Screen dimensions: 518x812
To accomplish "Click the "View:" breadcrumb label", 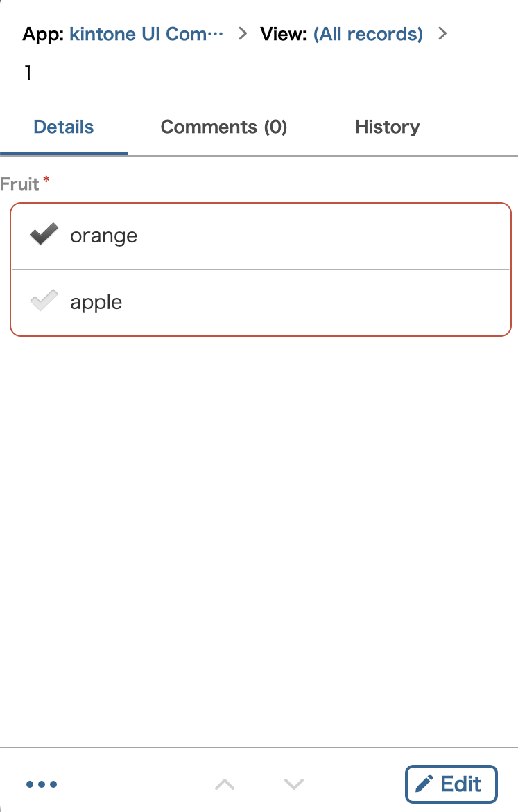I will pyautogui.click(x=284, y=34).
